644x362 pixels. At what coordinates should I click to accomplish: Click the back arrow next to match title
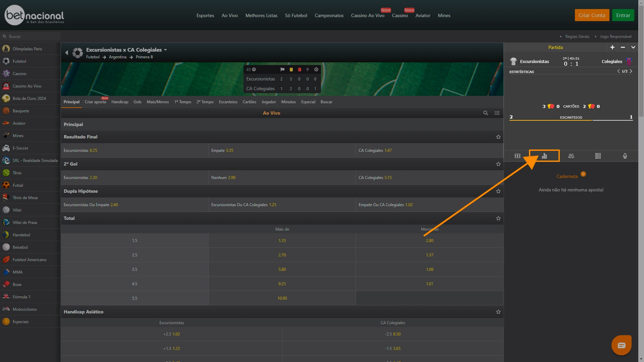(x=66, y=53)
